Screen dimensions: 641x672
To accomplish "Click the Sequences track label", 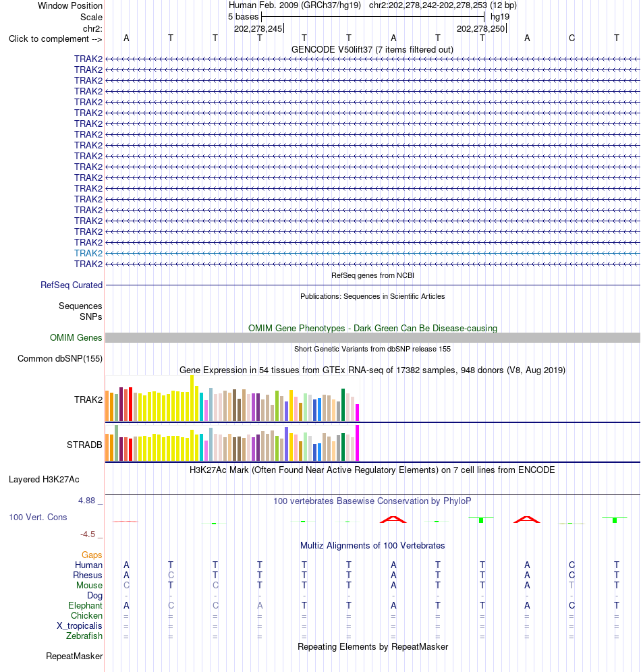I will pyautogui.click(x=80, y=306).
